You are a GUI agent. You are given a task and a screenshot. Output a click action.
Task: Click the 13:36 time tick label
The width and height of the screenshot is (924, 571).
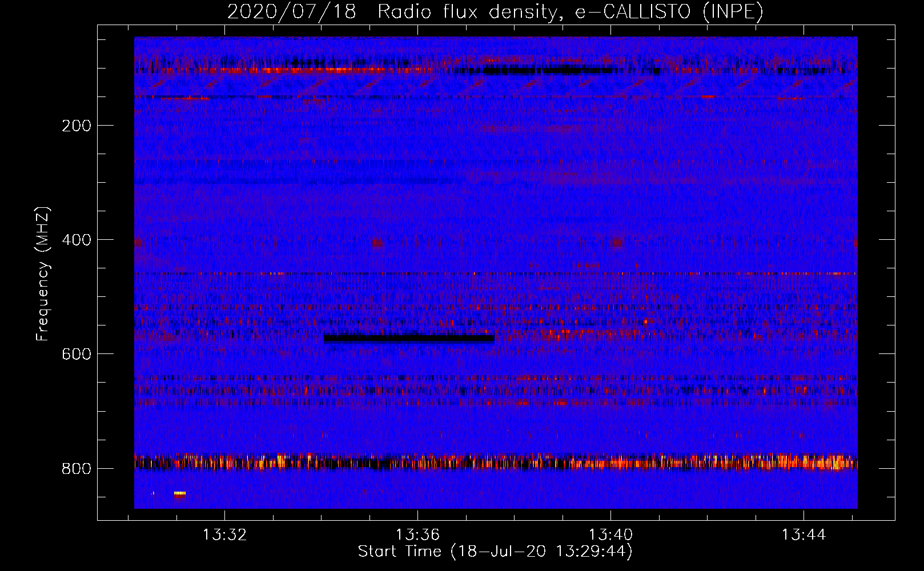pyautogui.click(x=418, y=535)
